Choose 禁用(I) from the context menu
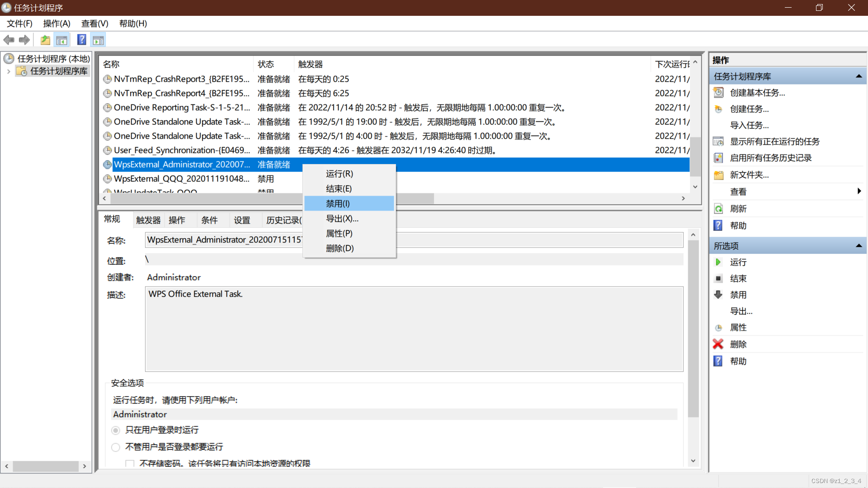The height and width of the screenshot is (488, 868). (x=338, y=203)
